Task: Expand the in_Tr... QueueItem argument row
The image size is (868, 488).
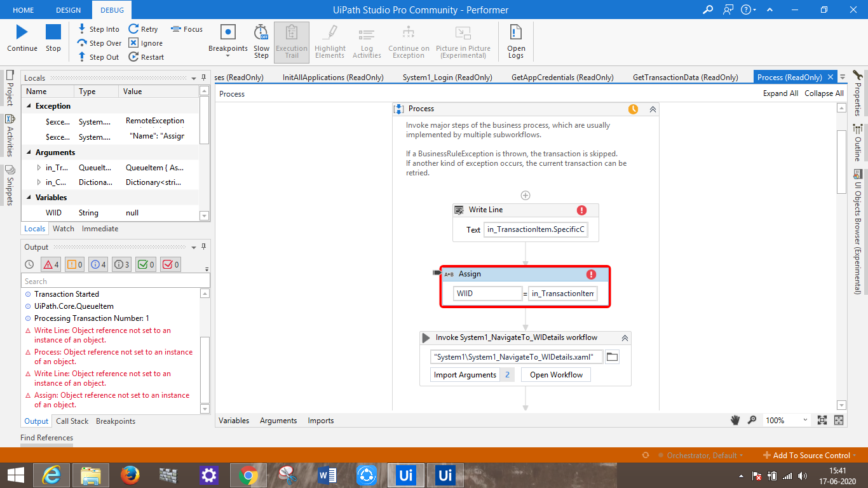Action: [x=39, y=168]
